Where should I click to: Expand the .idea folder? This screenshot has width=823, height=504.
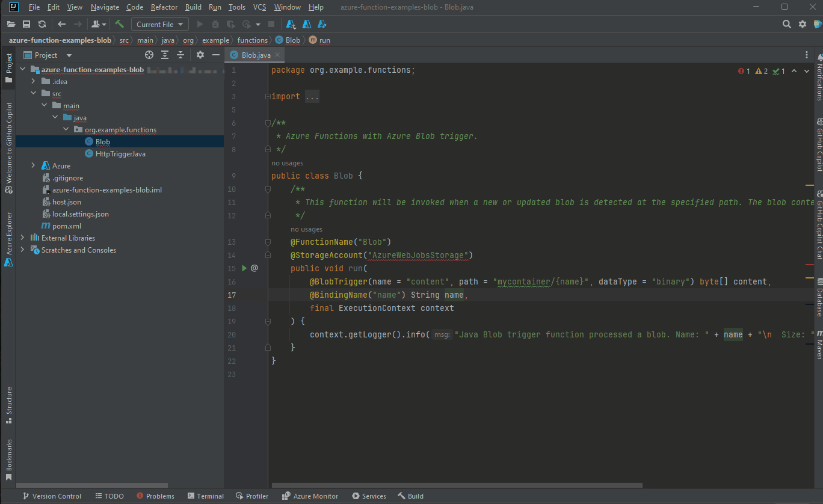click(x=33, y=82)
